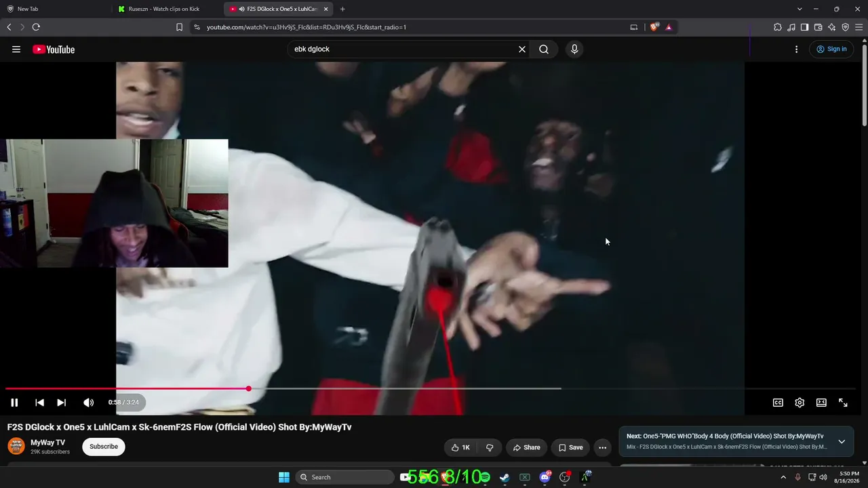Image resolution: width=868 pixels, height=488 pixels.
Task: Bookmark this page
Action: [179, 27]
